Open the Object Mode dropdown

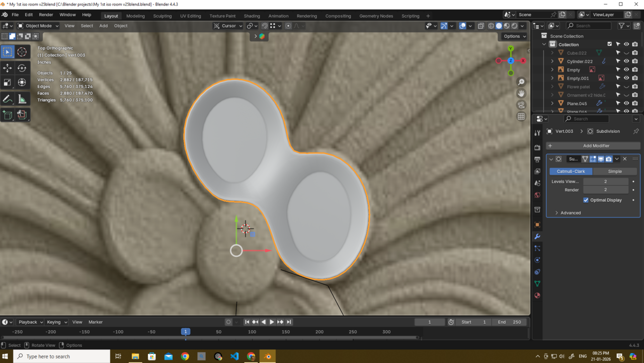[x=38, y=26]
